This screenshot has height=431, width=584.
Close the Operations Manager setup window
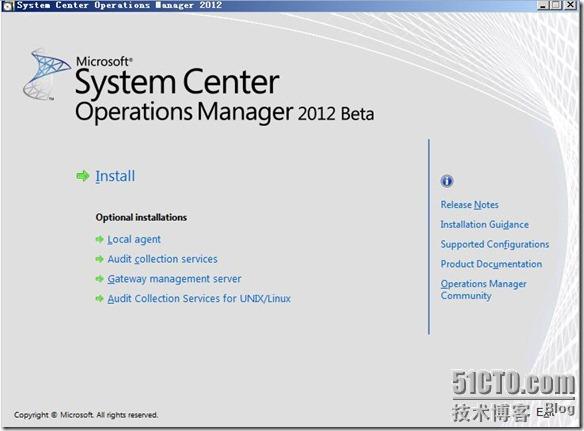(570, 5)
